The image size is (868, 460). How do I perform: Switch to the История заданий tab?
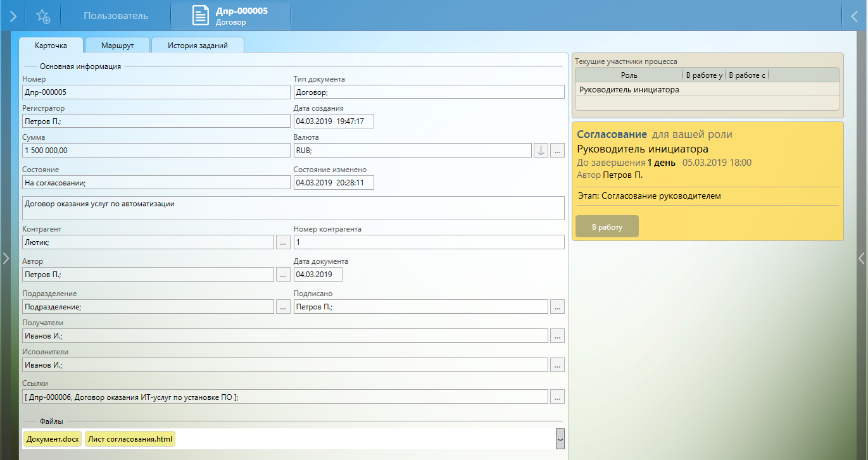(x=198, y=46)
